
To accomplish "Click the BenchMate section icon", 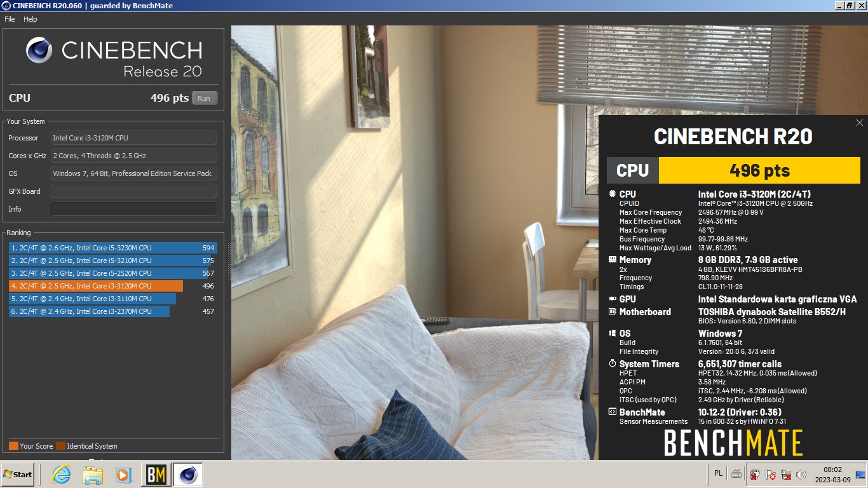I will [613, 412].
